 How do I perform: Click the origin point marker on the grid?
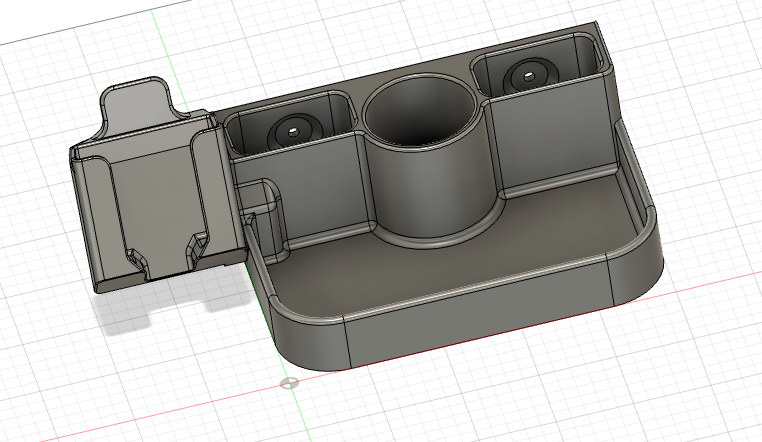[x=289, y=383]
